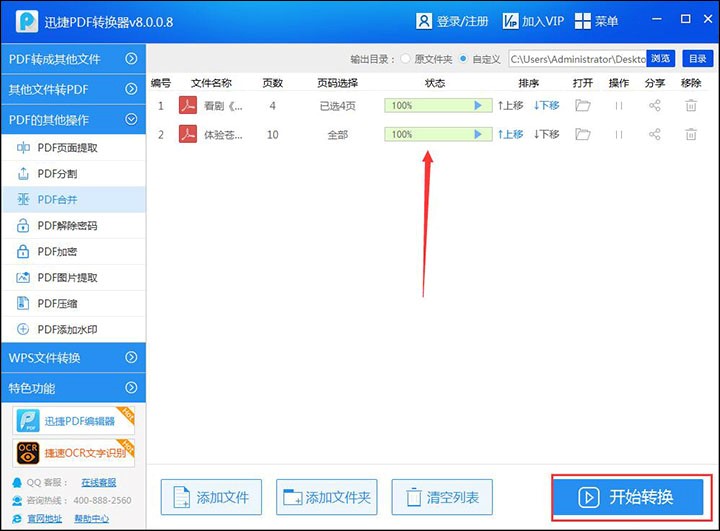Image resolution: width=720 pixels, height=531 pixels.
Task: Start conversion using row 2 play arrow
Action: [478, 134]
